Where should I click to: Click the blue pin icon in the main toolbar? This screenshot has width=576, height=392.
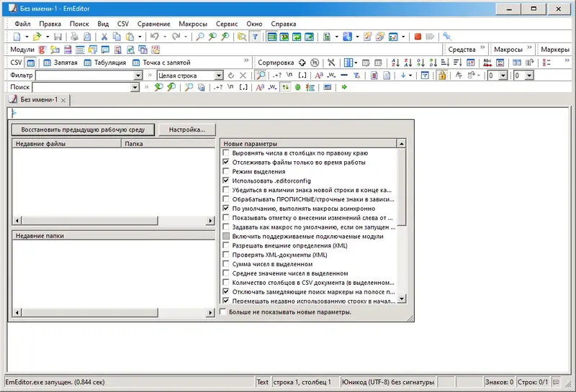446,37
